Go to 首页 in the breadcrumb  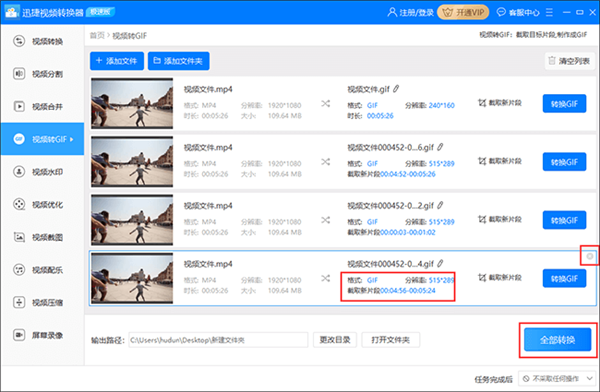click(x=97, y=36)
